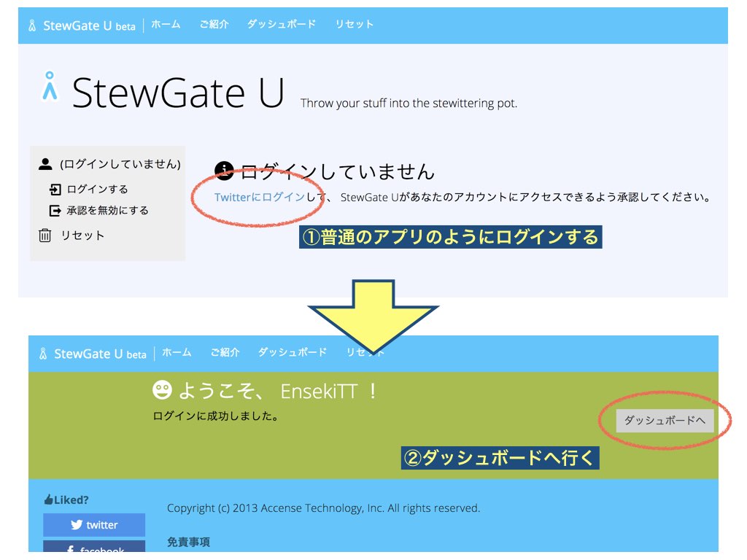The width and height of the screenshot is (747, 560).
Task: Click the StewGate U beta logo in lower navbar
Action: click(93, 354)
